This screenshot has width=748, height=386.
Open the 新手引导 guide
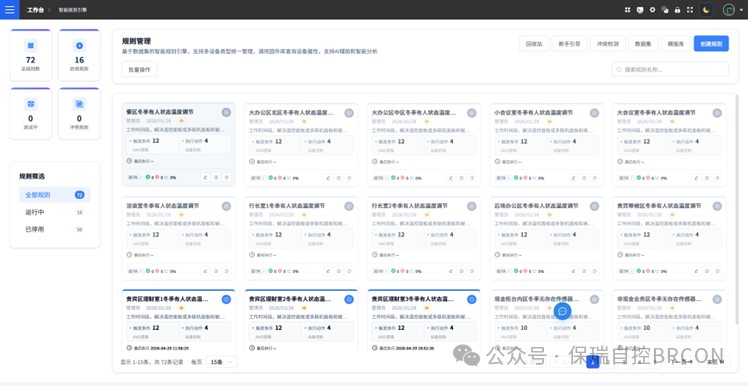point(570,43)
